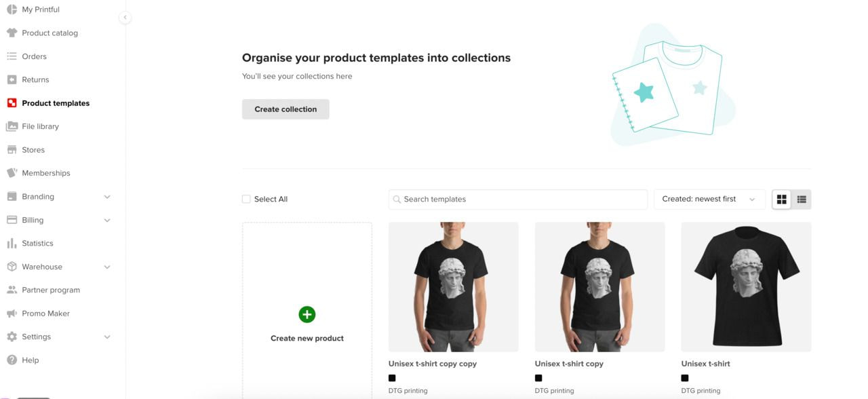Open the Created: newest first sort dropdown
Screen dimensions: 868x399
[709, 199]
